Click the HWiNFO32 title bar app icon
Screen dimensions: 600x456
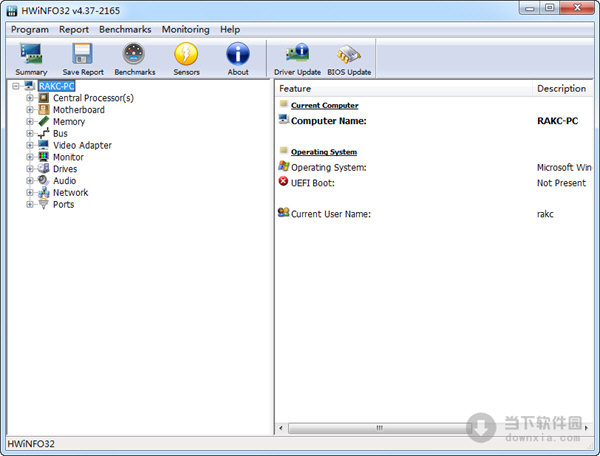click(12, 11)
